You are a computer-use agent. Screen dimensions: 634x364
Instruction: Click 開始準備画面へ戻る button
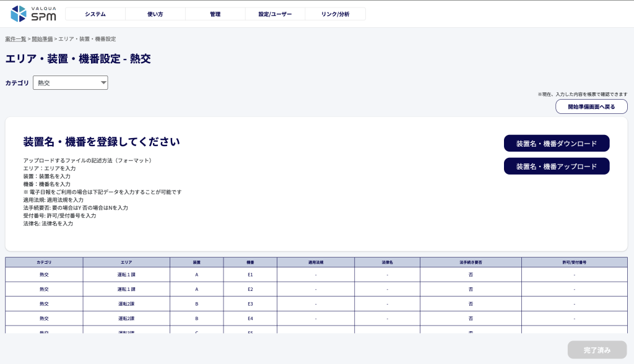[591, 106]
